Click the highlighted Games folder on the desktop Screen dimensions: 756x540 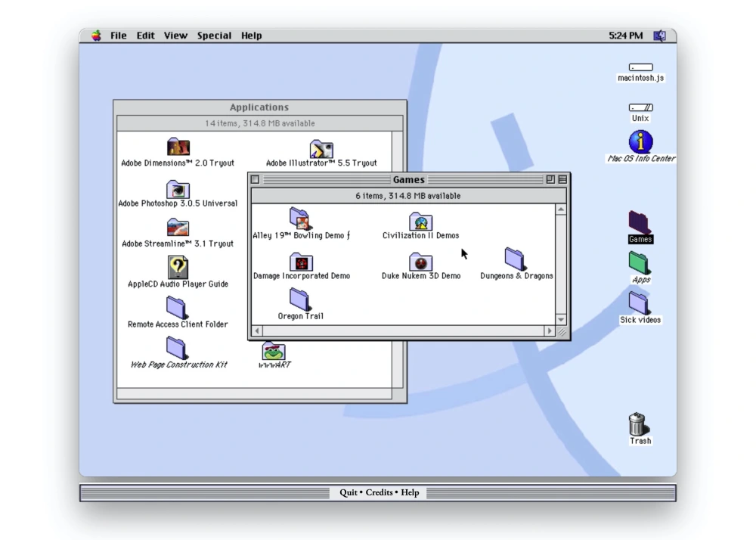coord(640,222)
